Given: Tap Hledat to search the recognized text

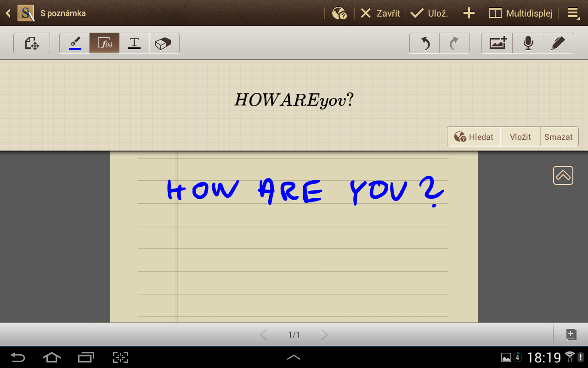Looking at the screenshot, I should (474, 137).
